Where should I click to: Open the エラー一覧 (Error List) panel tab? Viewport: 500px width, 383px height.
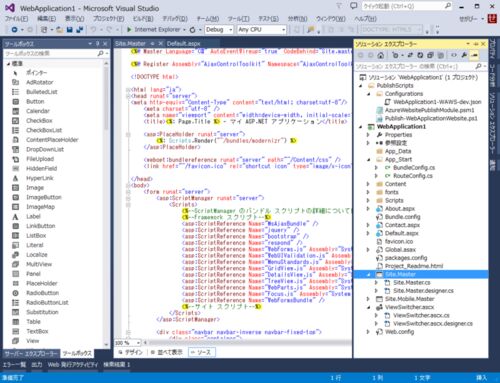pyautogui.click(x=14, y=365)
